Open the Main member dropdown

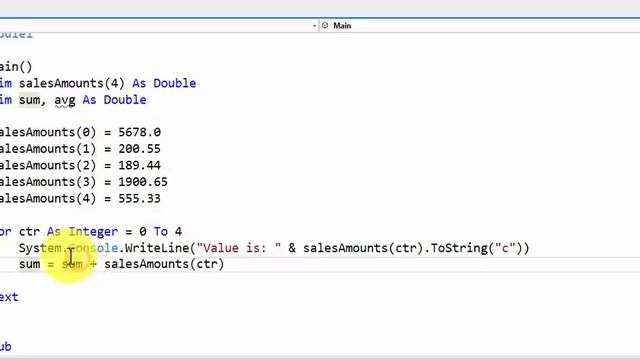pyautogui.click(x=480, y=26)
